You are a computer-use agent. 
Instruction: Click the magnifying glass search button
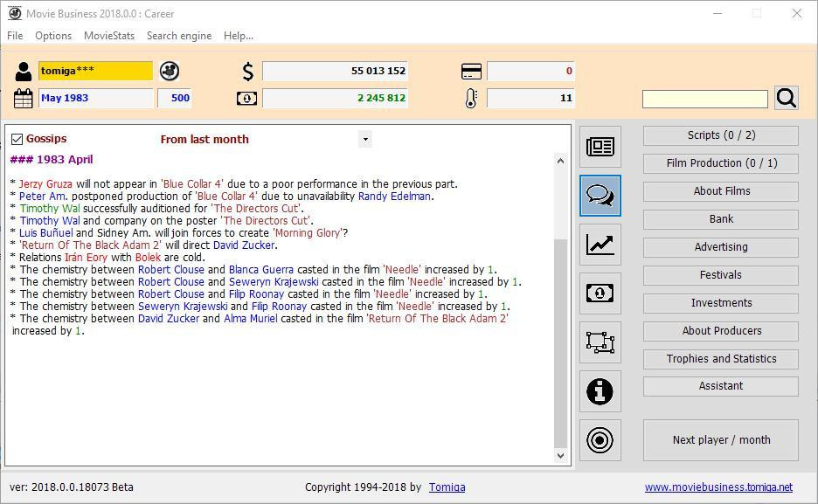click(787, 98)
